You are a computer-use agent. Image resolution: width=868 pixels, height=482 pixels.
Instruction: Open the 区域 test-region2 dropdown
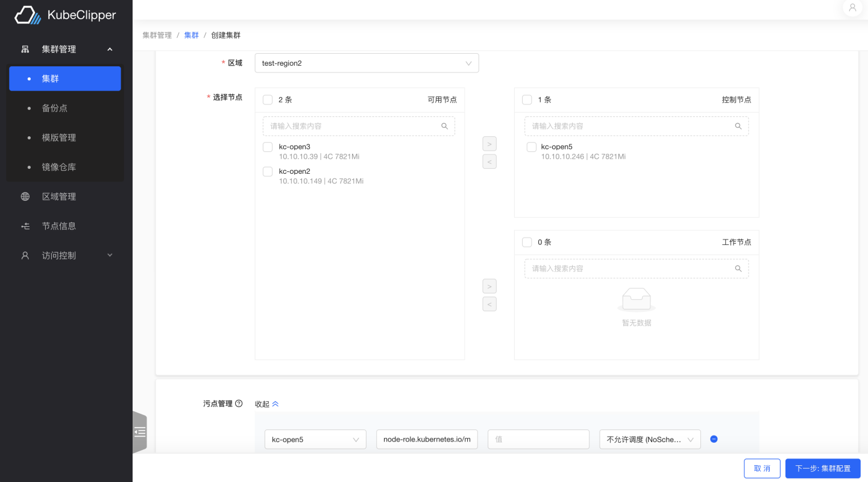click(x=367, y=63)
